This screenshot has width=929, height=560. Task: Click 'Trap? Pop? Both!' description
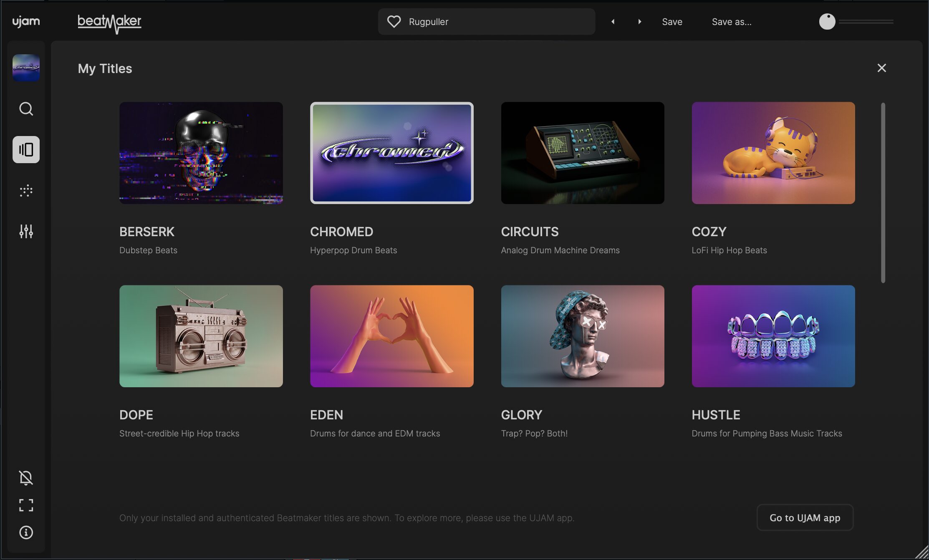click(x=534, y=434)
